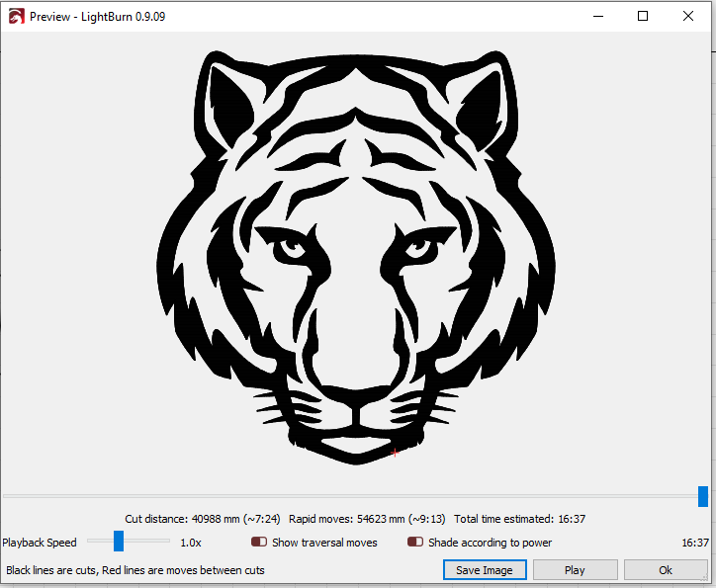Click the Save Image button
This screenshot has height=588, width=716.
(x=484, y=570)
